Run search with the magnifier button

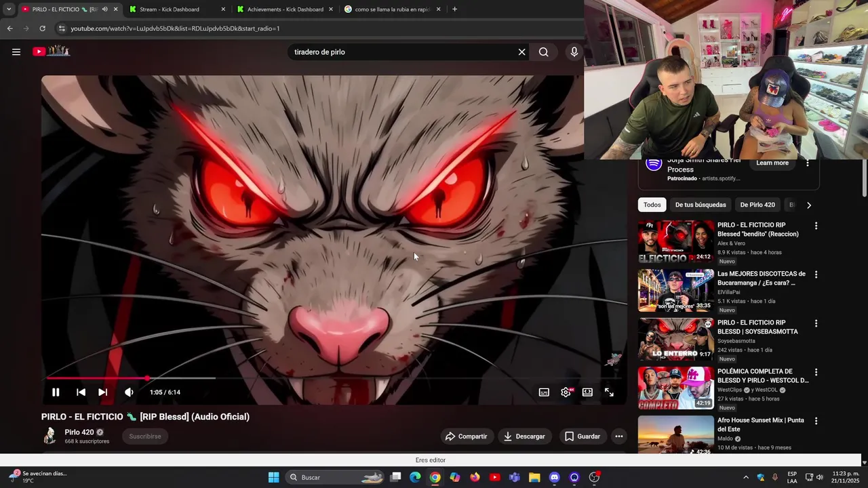[x=544, y=52]
